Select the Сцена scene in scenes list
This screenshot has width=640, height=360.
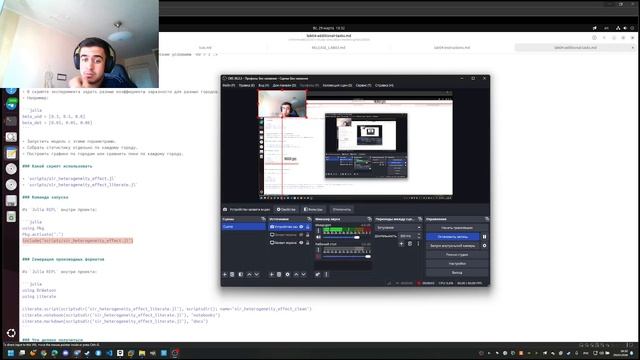(x=244, y=227)
